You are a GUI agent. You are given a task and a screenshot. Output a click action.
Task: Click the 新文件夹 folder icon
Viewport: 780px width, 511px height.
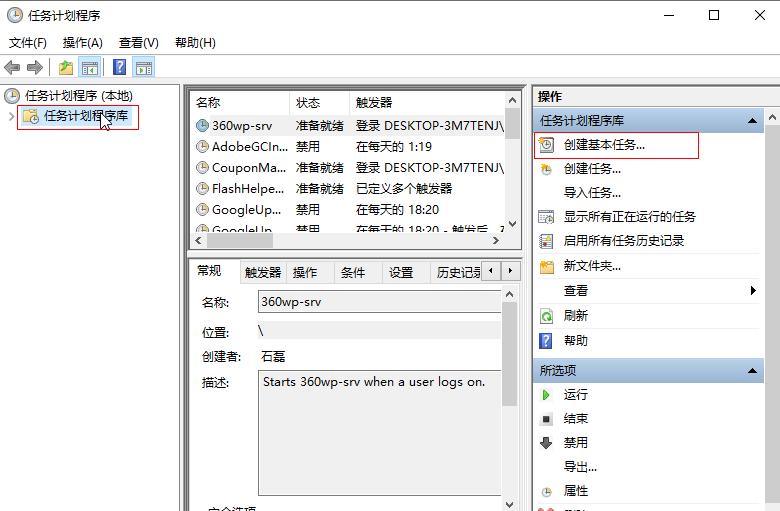[x=547, y=267]
